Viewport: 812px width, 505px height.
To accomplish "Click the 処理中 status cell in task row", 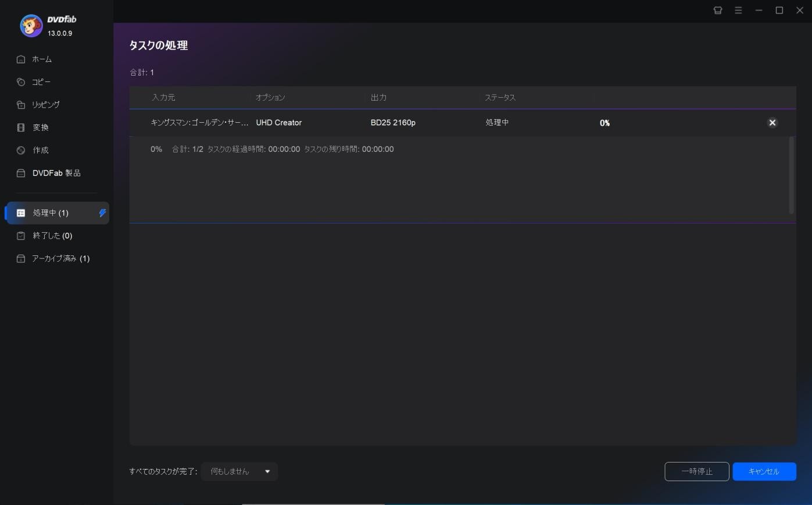I will 497,123.
